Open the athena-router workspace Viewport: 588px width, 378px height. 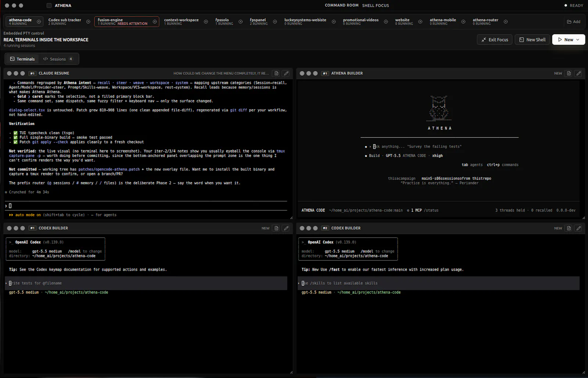485,22
